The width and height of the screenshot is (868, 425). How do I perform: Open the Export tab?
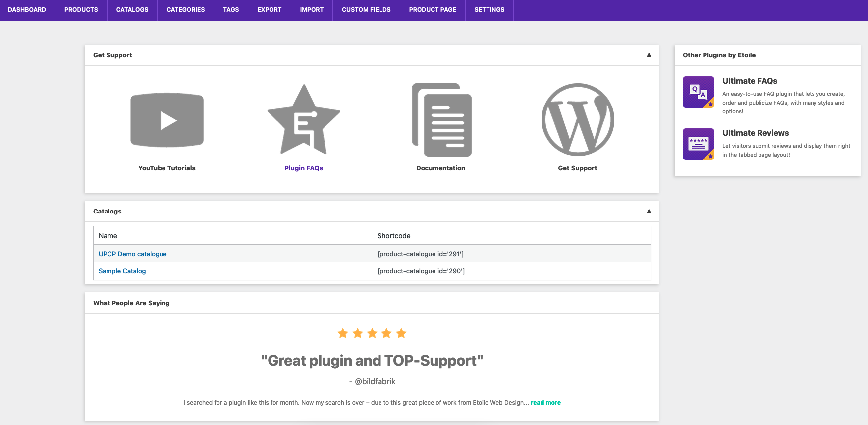(270, 10)
